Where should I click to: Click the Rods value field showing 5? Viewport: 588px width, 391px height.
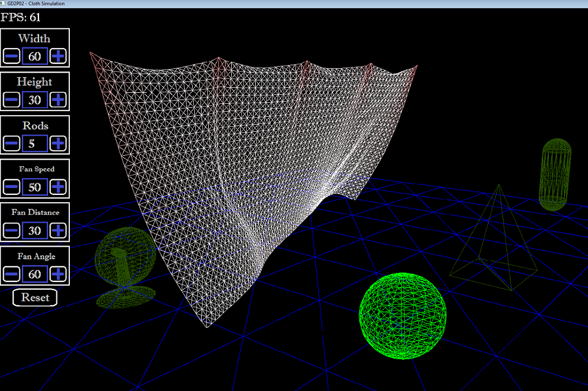pos(35,144)
